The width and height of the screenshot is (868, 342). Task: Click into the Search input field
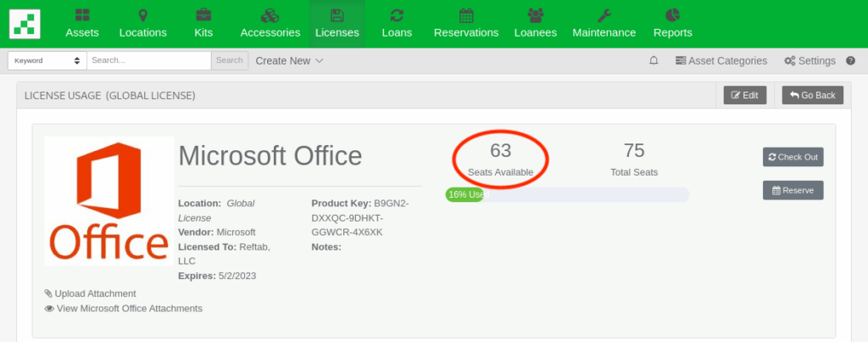point(148,61)
